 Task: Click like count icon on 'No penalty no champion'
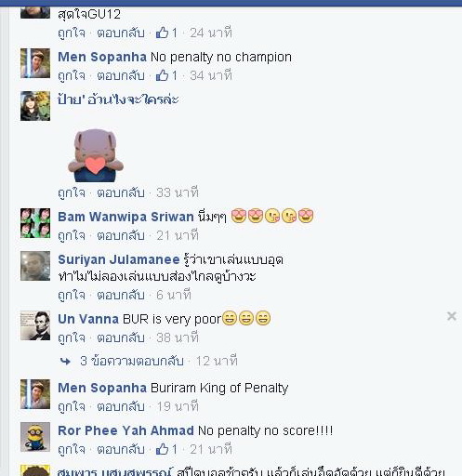pos(166,75)
